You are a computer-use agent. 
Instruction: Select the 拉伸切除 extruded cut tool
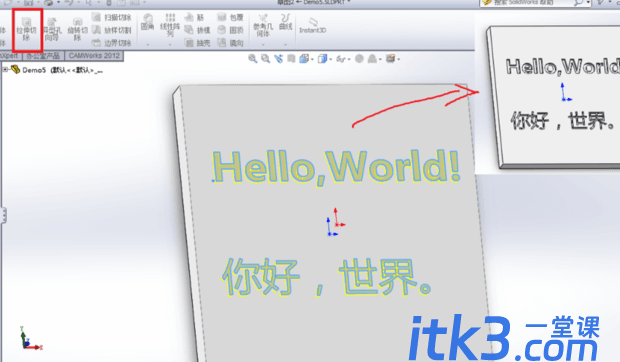click(x=26, y=30)
